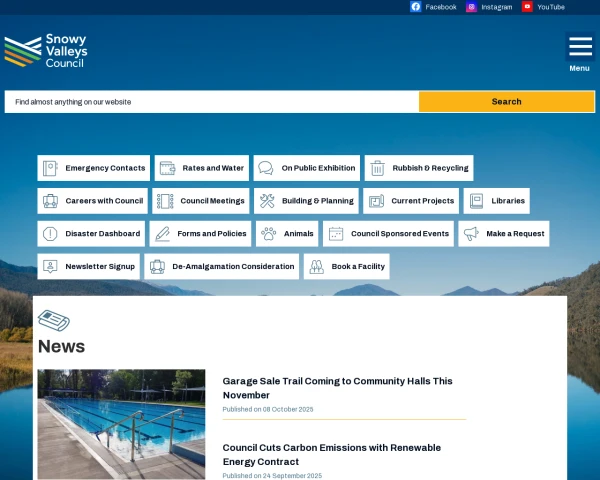The width and height of the screenshot is (600, 480).
Task: Open the Council Sponsored Events tile
Action: coord(388,234)
